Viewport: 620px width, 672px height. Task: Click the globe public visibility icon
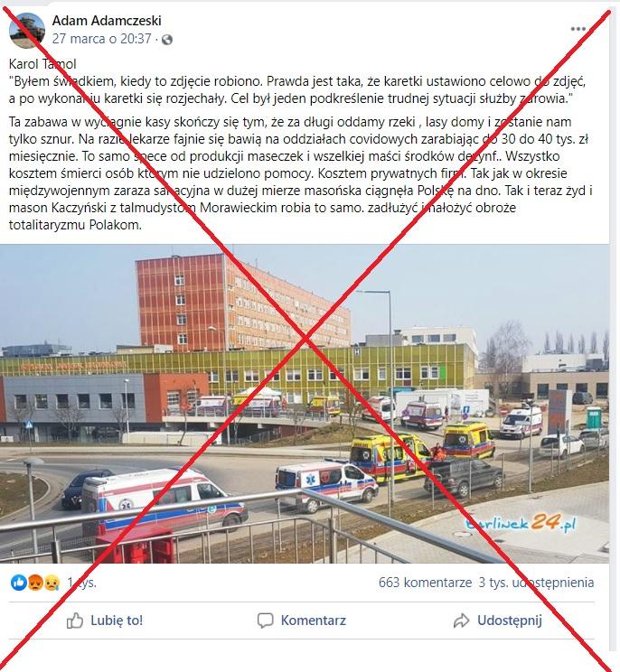[x=167, y=40]
